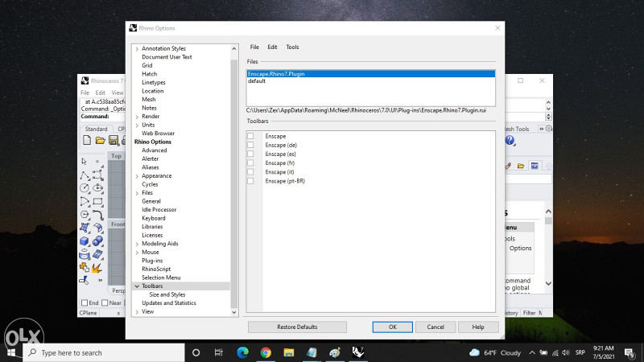Image resolution: width=644 pixels, height=362 pixels.
Task: Select the Fillet surface tool icon
Action: tap(97, 228)
